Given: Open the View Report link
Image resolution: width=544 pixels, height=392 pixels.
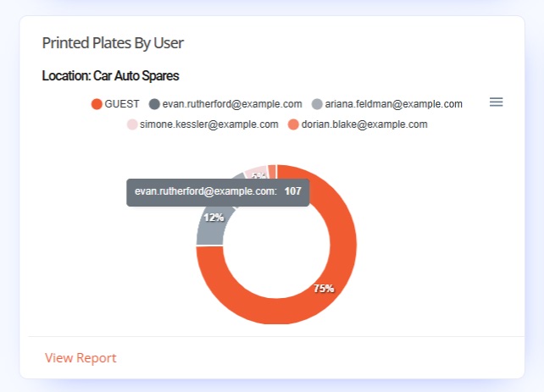Looking at the screenshot, I should click(80, 357).
